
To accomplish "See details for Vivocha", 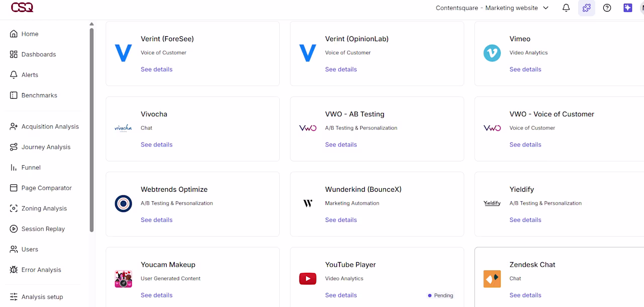I will click(156, 144).
